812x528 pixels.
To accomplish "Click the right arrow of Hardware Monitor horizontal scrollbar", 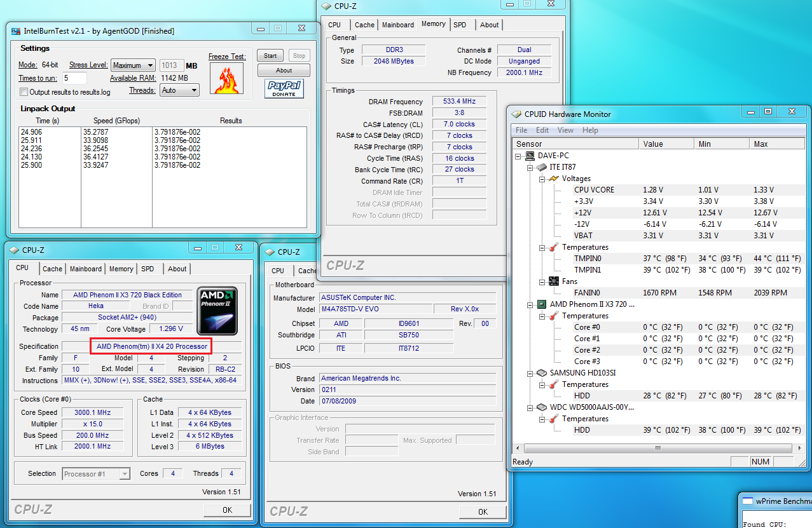I will (800, 448).
